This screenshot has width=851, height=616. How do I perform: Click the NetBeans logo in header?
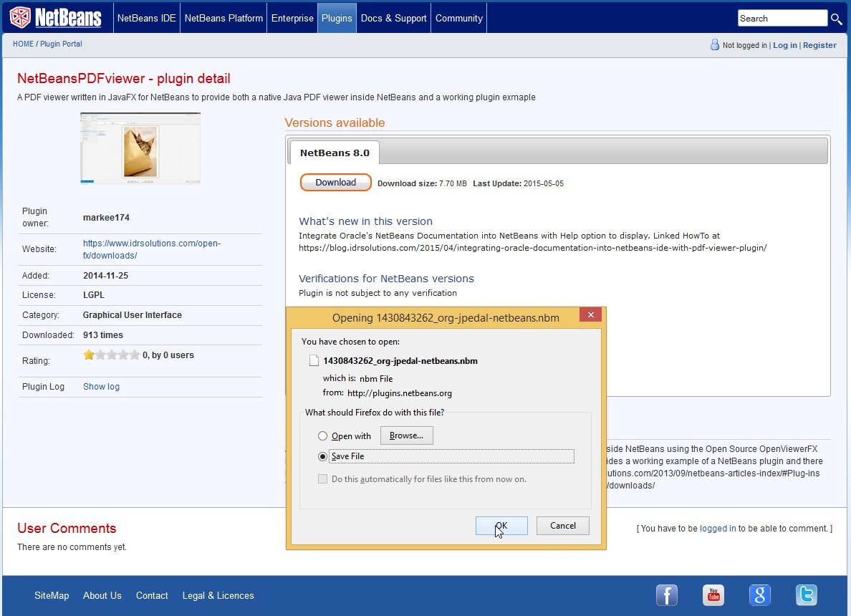click(56, 18)
